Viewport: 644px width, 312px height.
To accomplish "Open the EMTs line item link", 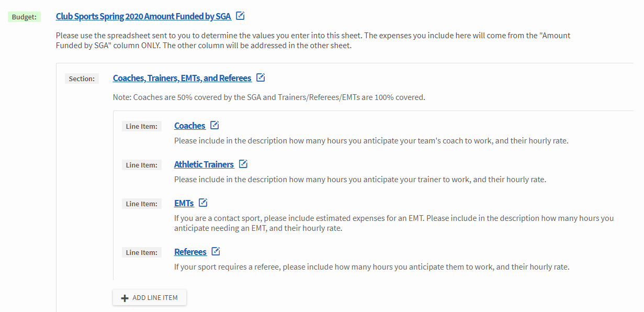I will pos(184,203).
